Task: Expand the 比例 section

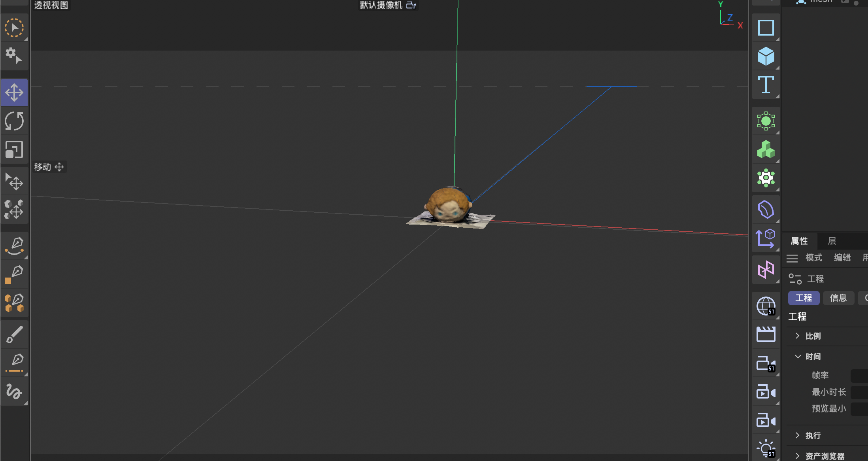Action: (x=798, y=336)
